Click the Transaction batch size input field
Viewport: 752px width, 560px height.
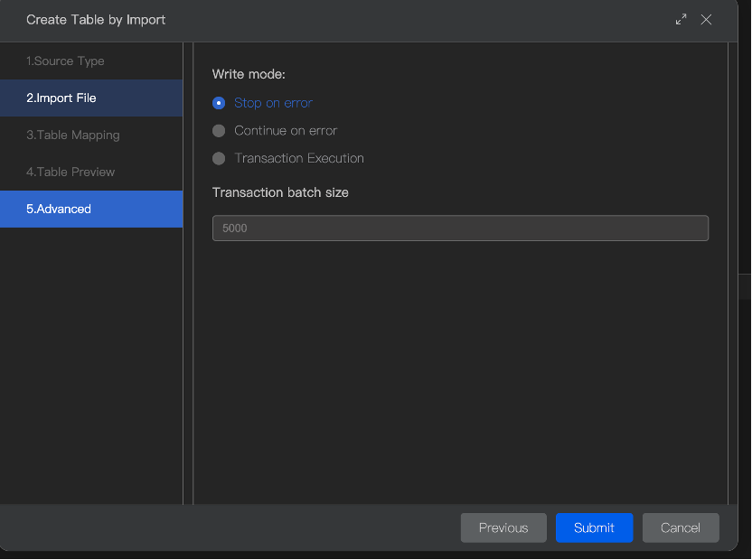click(460, 229)
